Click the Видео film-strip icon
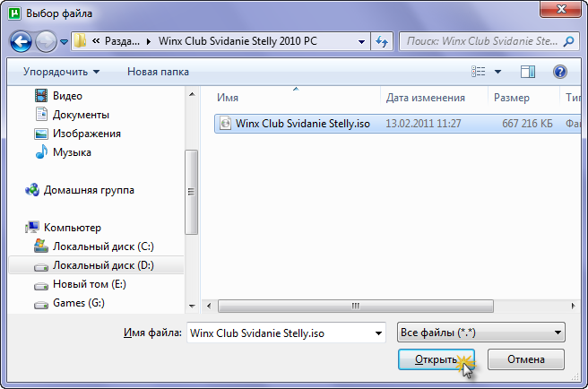588x389 pixels. (41, 95)
